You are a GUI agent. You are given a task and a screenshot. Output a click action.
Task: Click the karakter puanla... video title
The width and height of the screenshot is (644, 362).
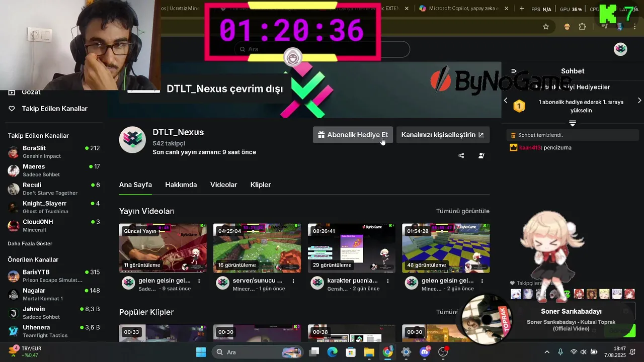coord(353,281)
